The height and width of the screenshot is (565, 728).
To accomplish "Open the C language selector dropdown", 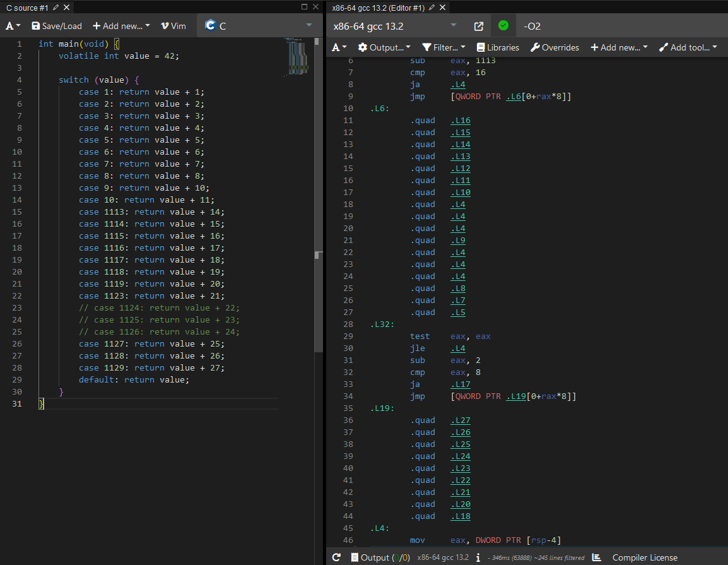I will [x=259, y=26].
